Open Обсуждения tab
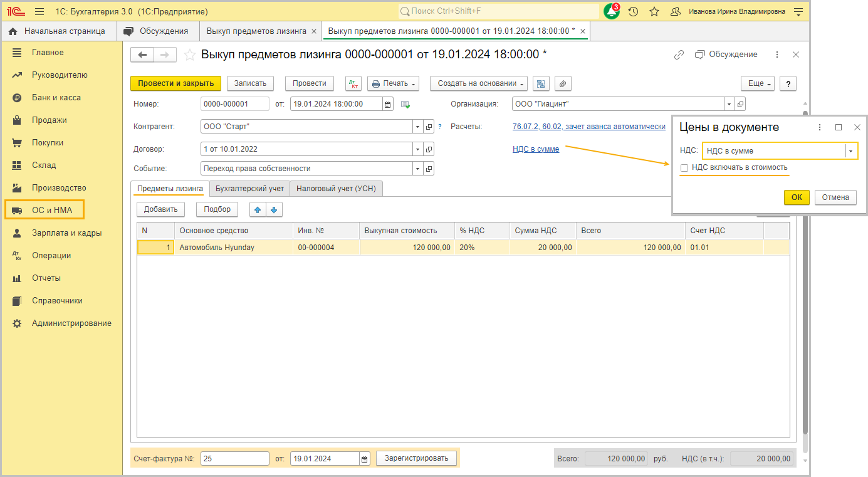The image size is (868, 477). (157, 31)
